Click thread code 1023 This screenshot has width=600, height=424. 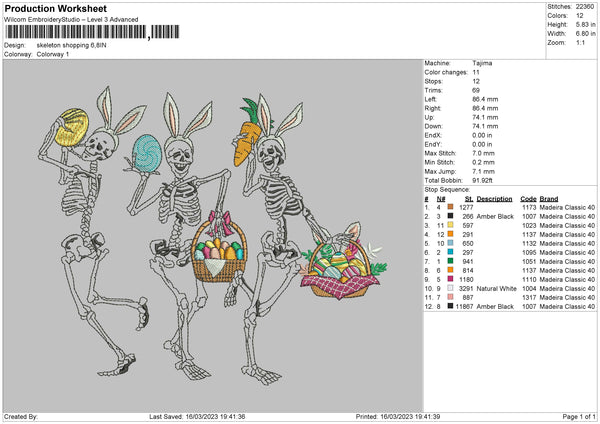529,225
